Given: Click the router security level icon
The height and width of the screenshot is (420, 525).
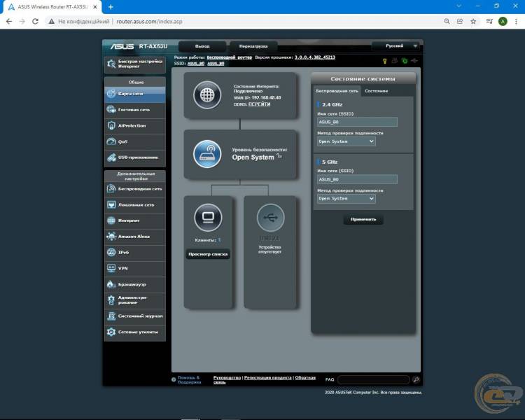Looking at the screenshot, I should (207, 154).
